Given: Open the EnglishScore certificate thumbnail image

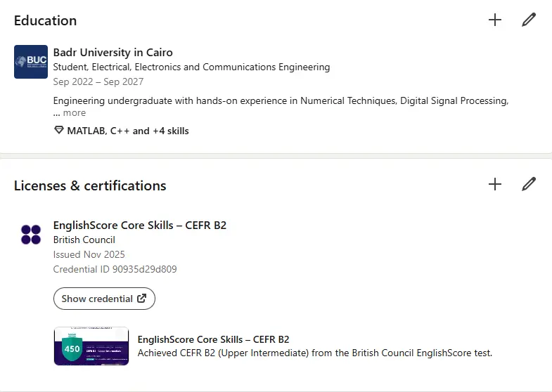Looking at the screenshot, I should [x=91, y=346].
